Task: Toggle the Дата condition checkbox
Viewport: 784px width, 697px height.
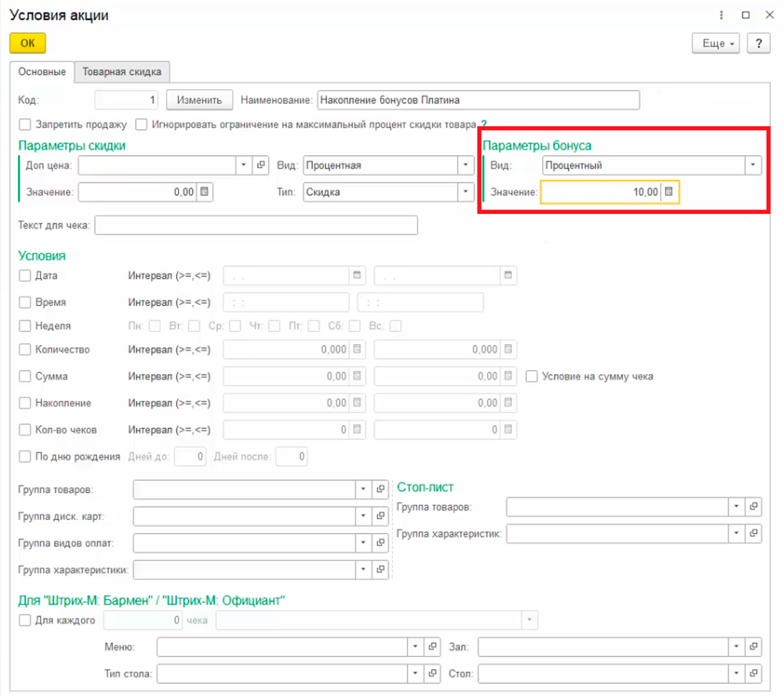Action: pos(25,276)
